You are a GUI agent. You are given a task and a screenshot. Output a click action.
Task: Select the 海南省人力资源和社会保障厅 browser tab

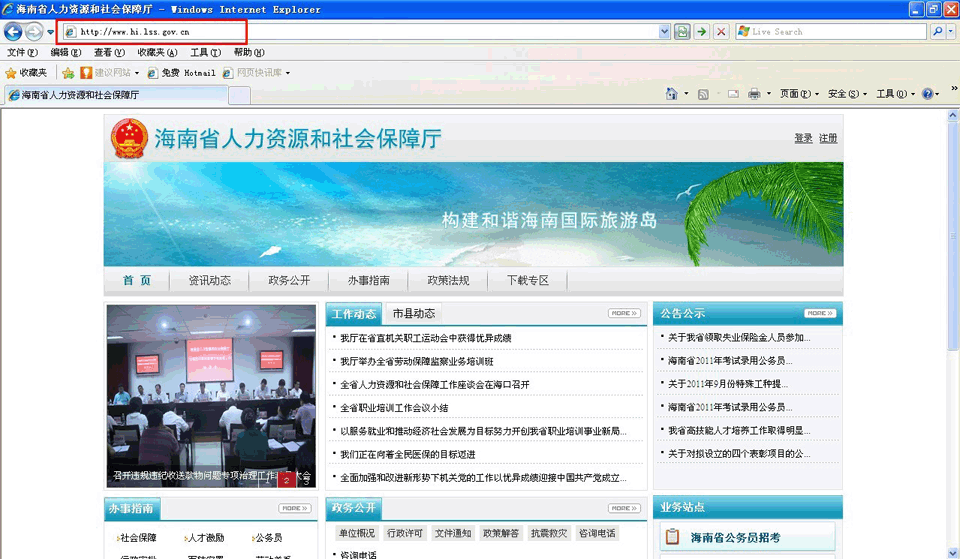116,95
